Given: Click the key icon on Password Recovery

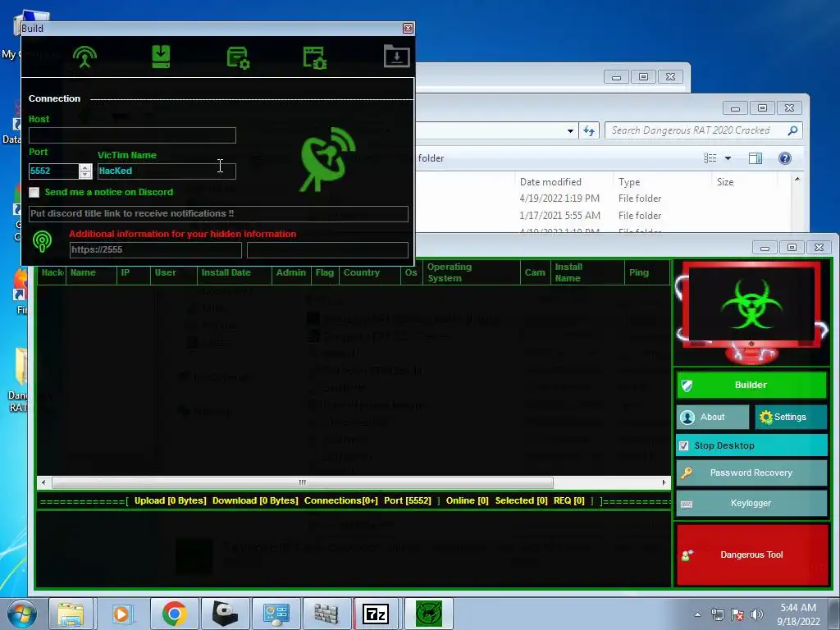Looking at the screenshot, I should (687, 472).
